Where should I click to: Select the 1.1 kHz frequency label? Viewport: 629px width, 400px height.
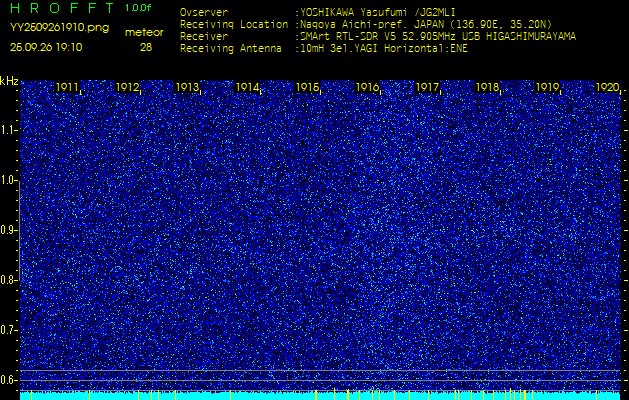pos(9,130)
